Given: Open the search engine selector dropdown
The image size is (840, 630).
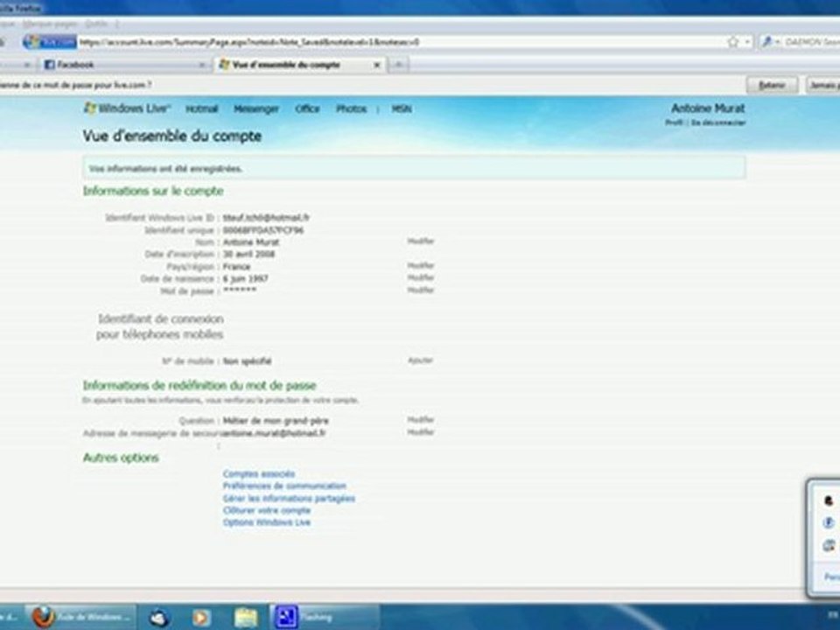Looking at the screenshot, I should pos(770,42).
